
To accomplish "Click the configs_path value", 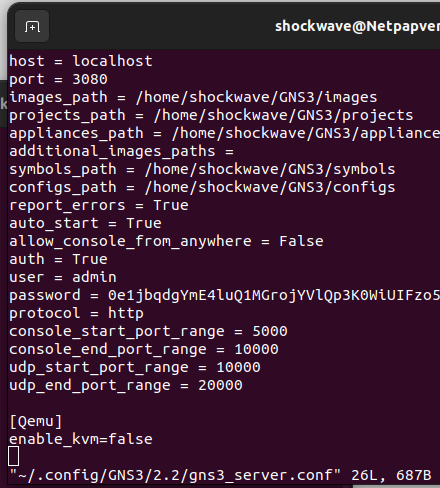I will pos(270,187).
